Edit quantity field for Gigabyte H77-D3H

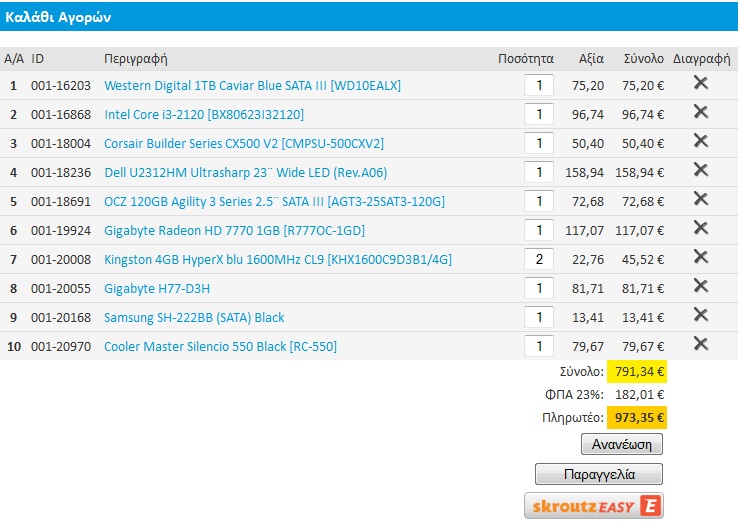point(539,288)
